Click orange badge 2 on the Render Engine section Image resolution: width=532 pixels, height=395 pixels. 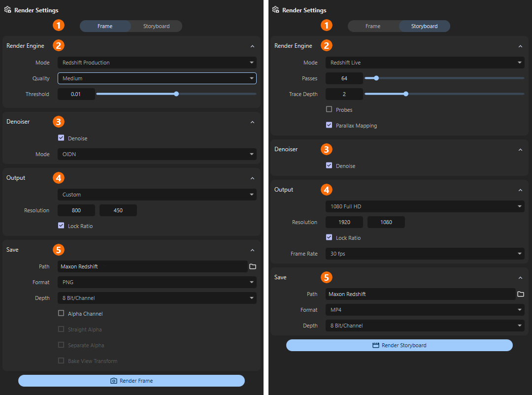[x=58, y=45]
